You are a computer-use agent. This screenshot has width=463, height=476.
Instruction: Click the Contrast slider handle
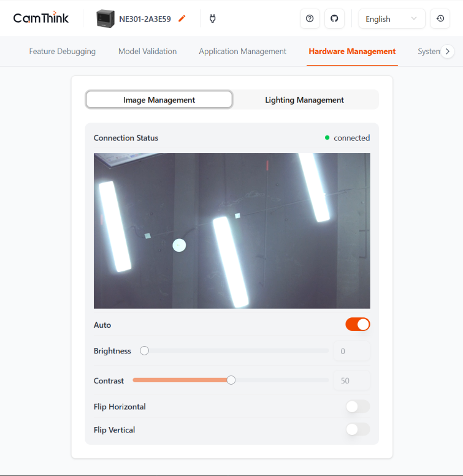[x=231, y=380]
